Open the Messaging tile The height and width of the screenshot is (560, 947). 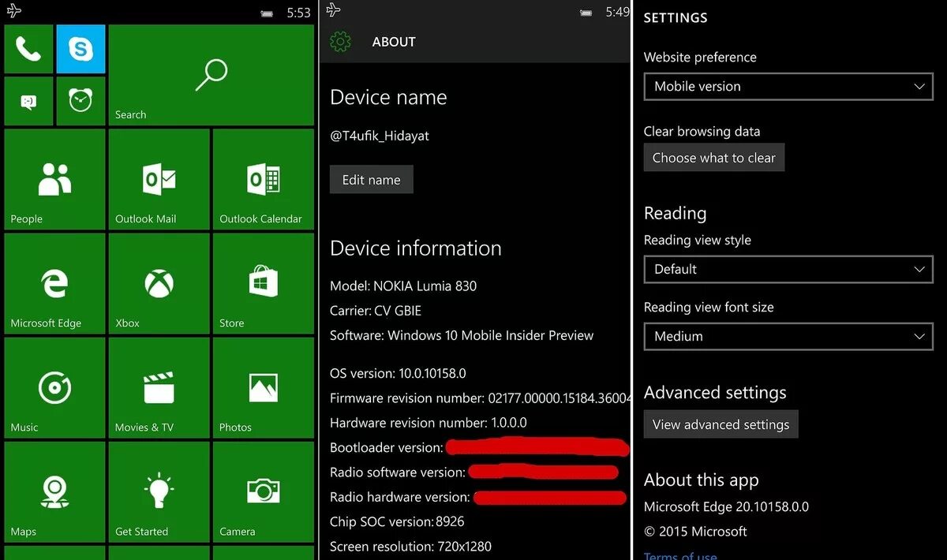point(28,101)
